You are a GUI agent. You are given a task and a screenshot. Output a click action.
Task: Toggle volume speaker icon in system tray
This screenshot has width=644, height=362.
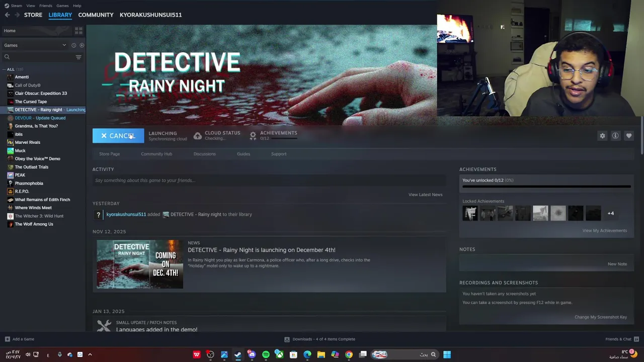[28, 354]
